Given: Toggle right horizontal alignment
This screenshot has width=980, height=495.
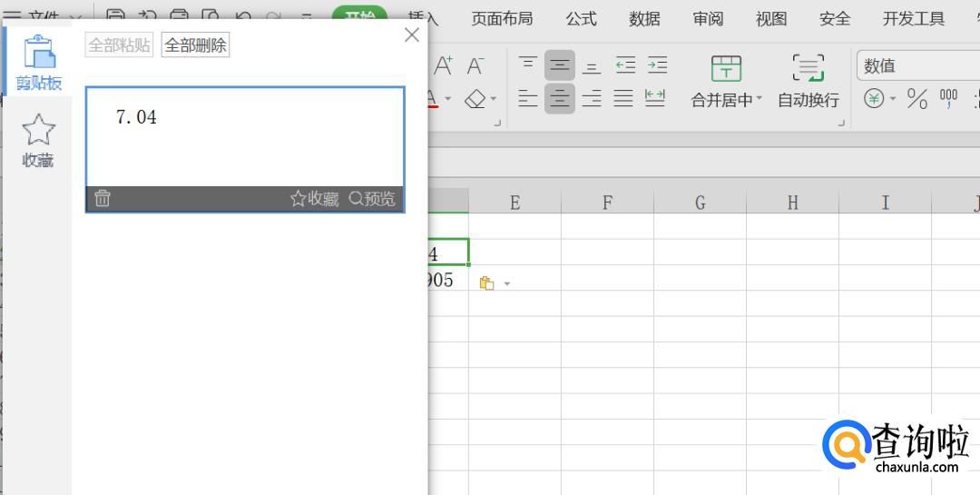Looking at the screenshot, I should click(x=592, y=98).
